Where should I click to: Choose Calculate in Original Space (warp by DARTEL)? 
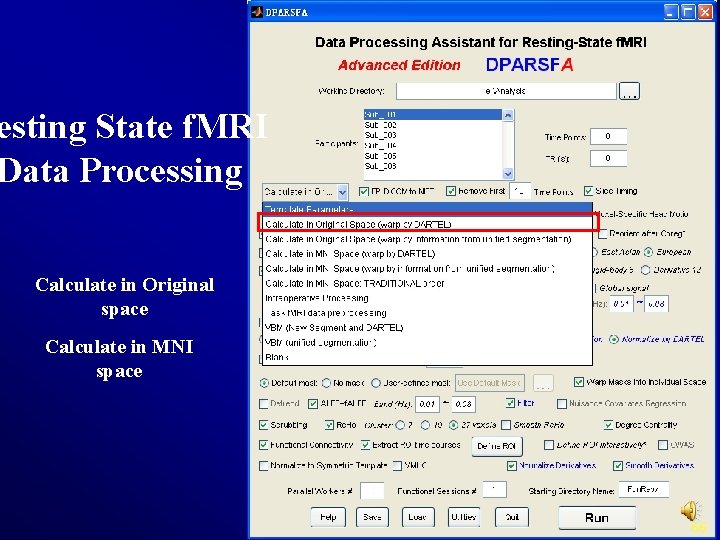(x=427, y=224)
